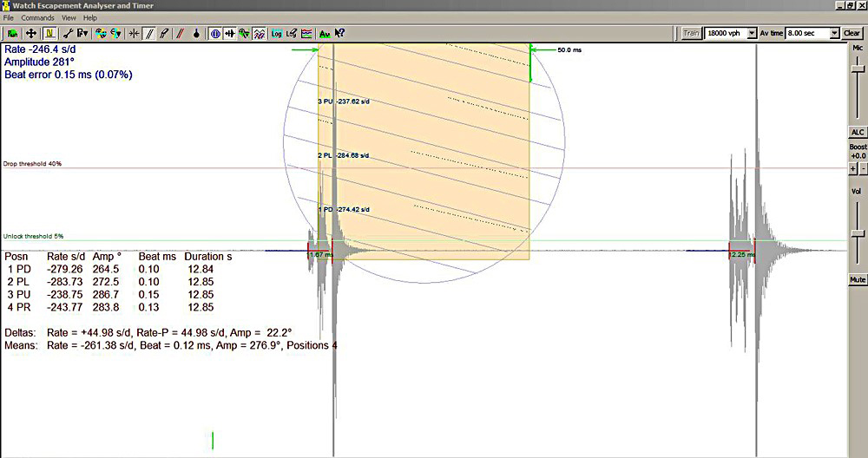Expand the Av time 8.00 sec dropdown
The image size is (868, 458).
(x=834, y=33)
